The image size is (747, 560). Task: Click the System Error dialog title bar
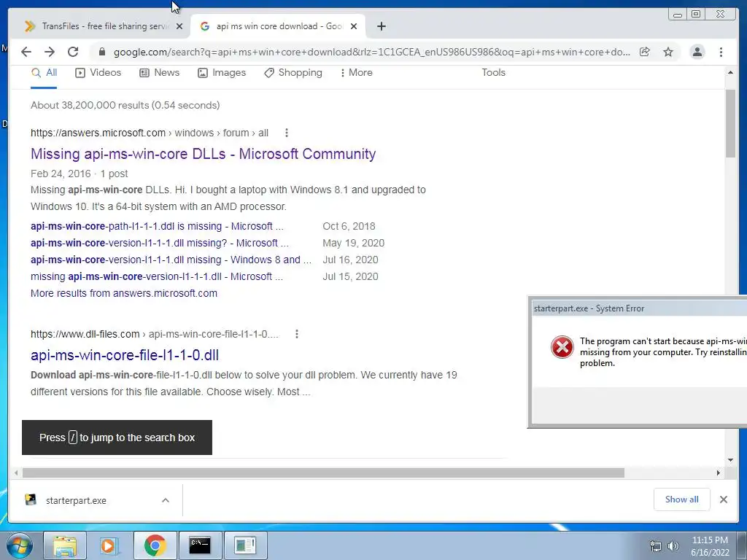638,308
